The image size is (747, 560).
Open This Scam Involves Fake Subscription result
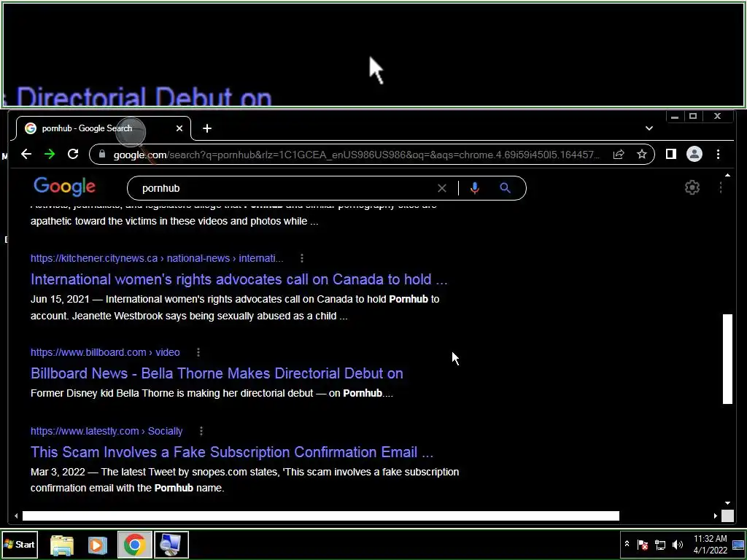(x=232, y=452)
